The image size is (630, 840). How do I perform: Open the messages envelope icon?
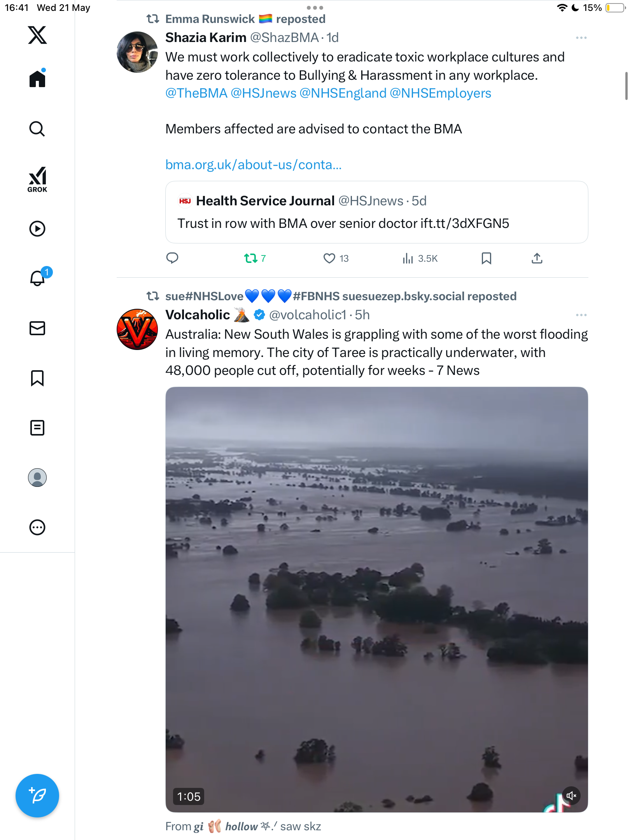(37, 328)
